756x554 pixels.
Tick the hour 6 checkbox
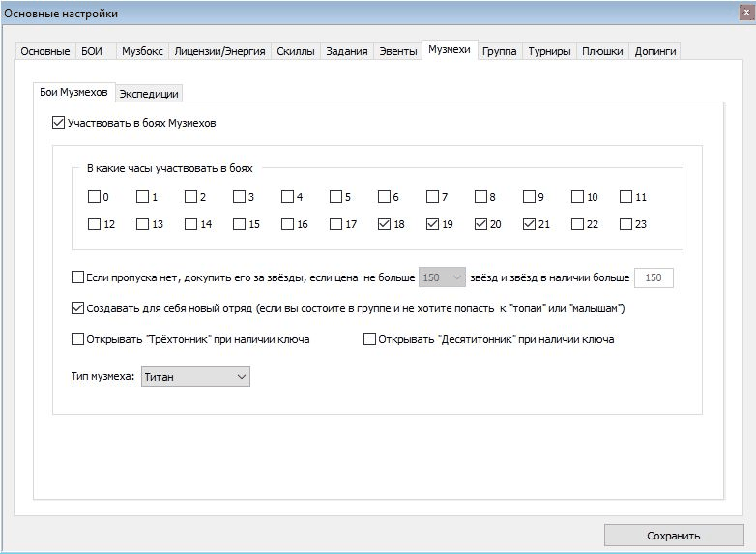click(384, 196)
